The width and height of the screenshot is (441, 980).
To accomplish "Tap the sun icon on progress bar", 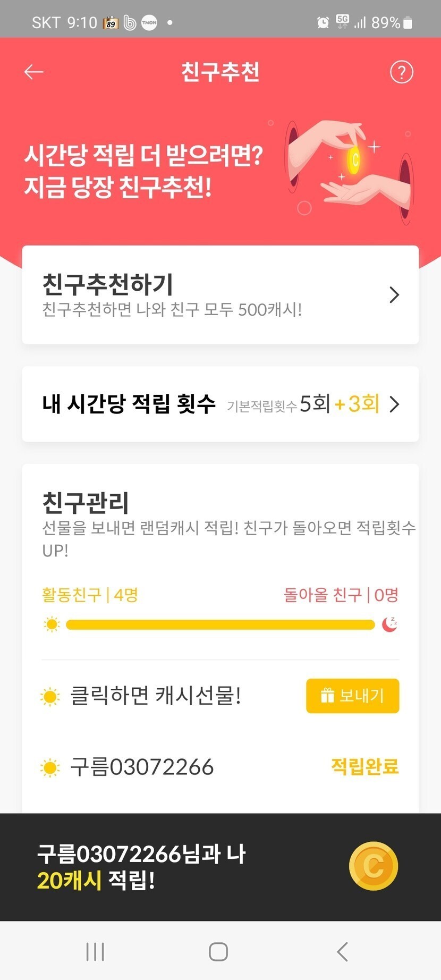I will tap(52, 624).
